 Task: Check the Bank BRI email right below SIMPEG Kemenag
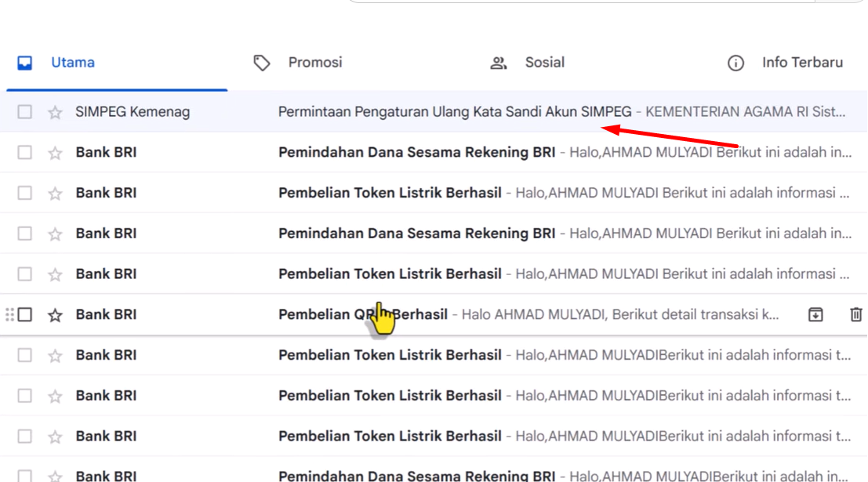point(24,152)
